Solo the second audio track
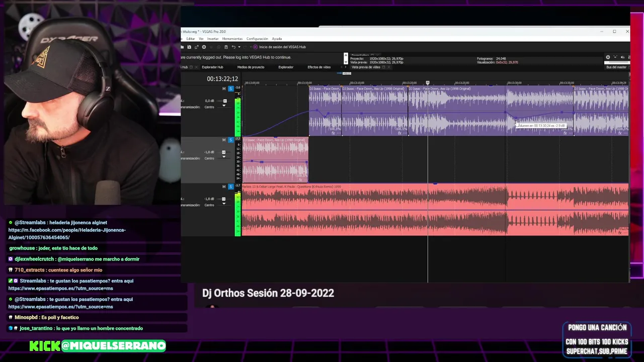Viewport: 644px width, 362px height. [x=230, y=140]
